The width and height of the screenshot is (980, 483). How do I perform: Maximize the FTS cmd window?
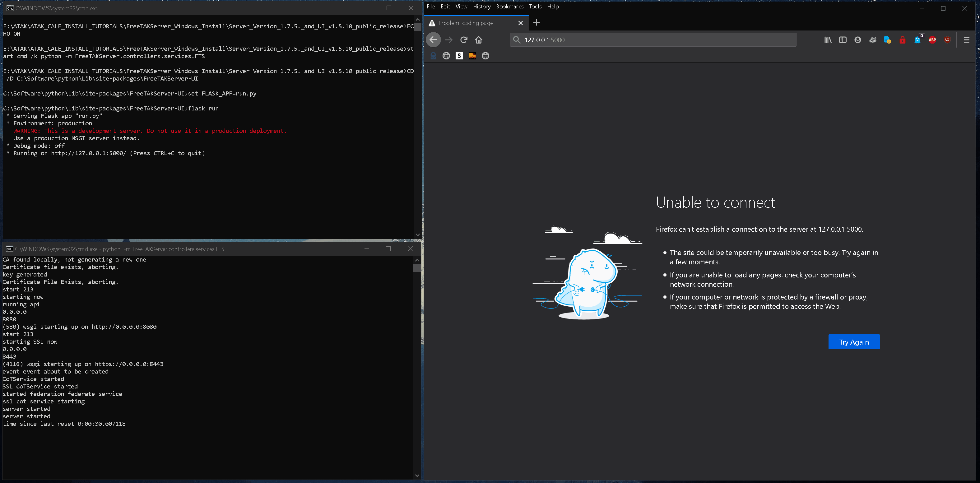coord(388,249)
